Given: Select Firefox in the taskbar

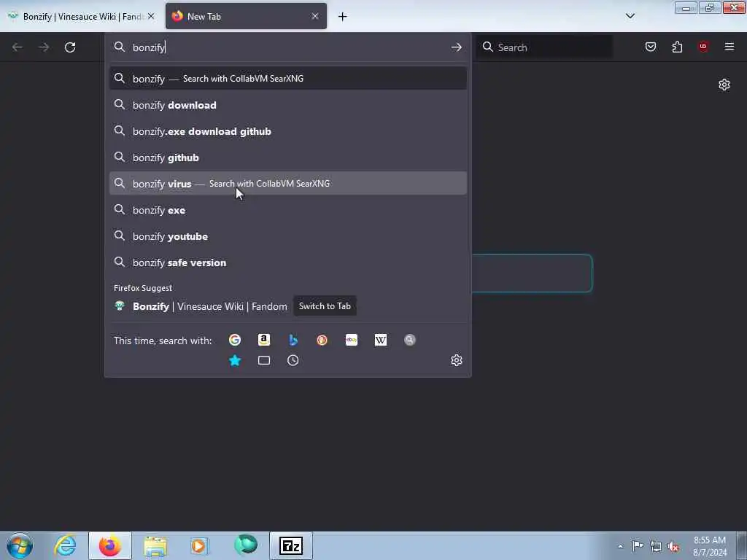Looking at the screenshot, I should (110, 545).
